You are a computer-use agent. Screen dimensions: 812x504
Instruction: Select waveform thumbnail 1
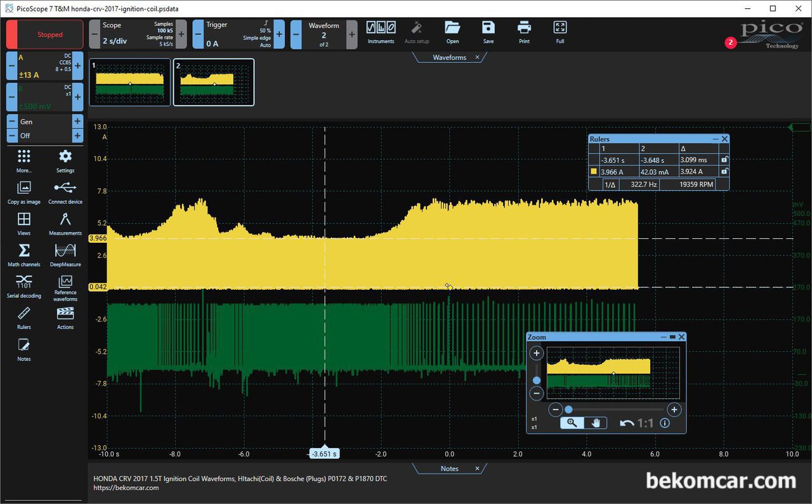130,82
